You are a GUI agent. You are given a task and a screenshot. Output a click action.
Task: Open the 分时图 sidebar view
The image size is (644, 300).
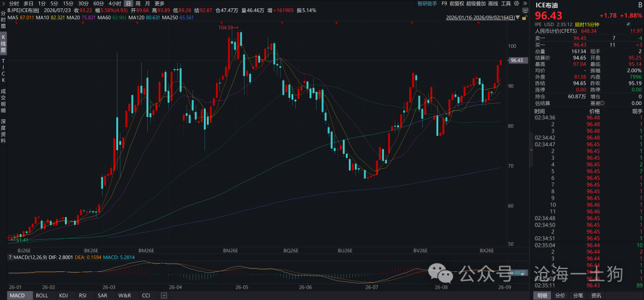pos(4,19)
